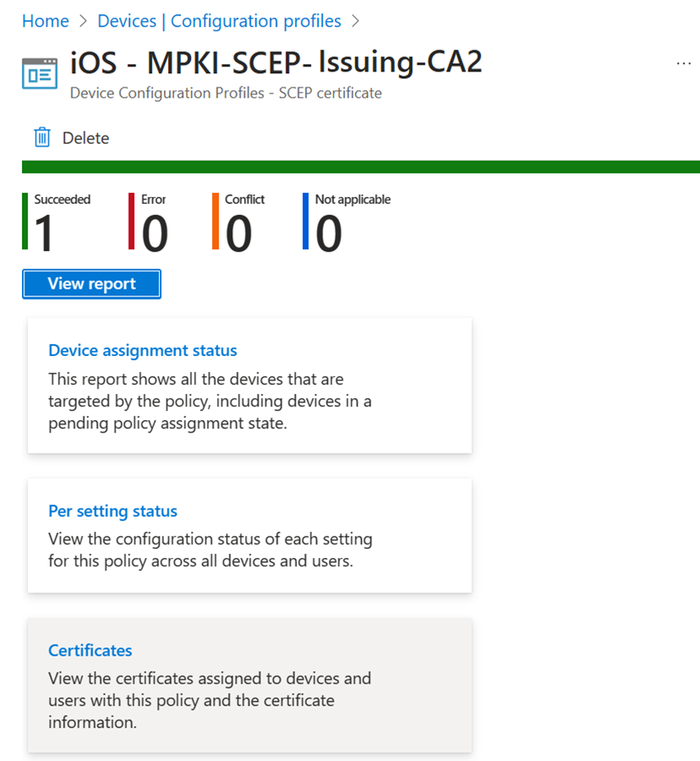Navigate to Home via breadcrumb
The image size is (700, 761).
point(45,20)
